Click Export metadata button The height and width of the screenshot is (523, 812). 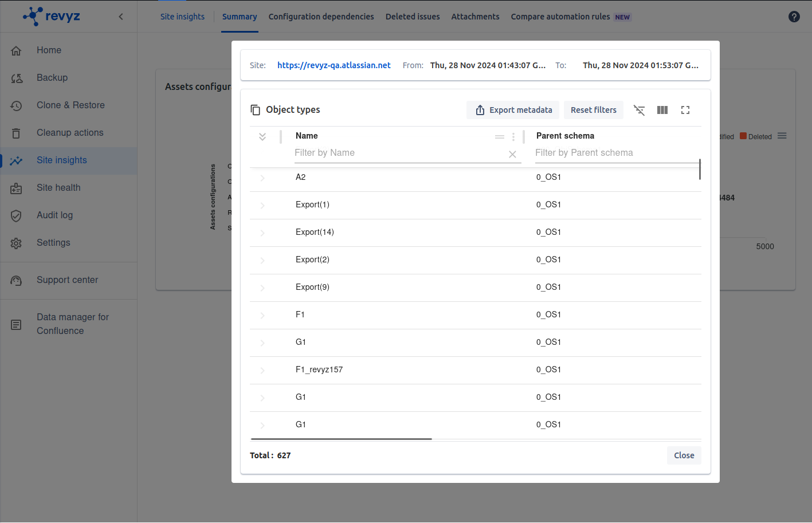coord(513,110)
